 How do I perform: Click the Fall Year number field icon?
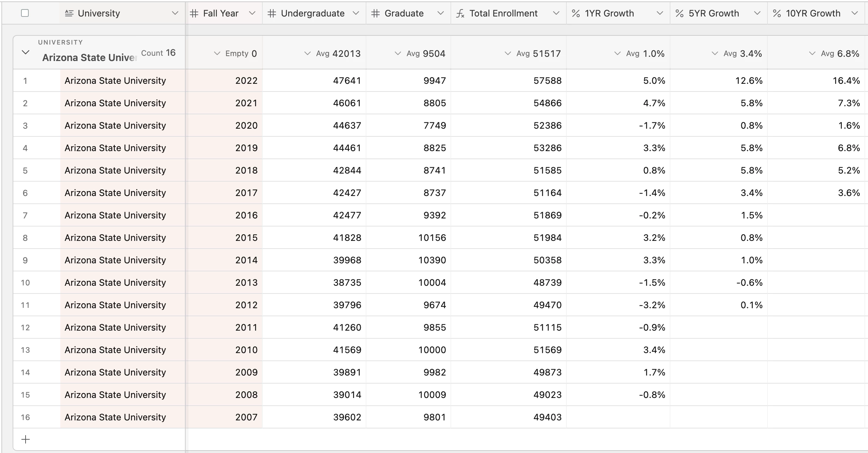[194, 13]
